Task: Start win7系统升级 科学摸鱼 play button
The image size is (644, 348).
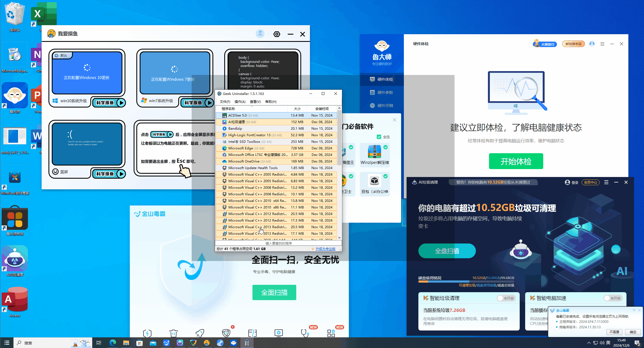Action: [197, 103]
